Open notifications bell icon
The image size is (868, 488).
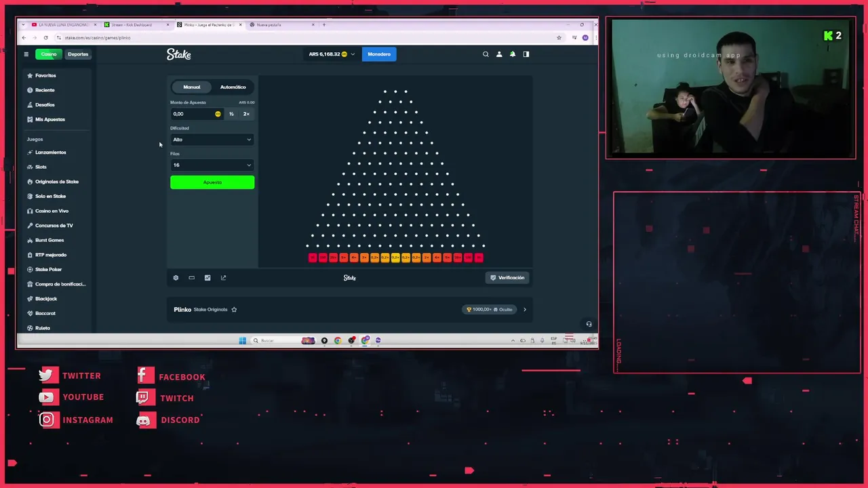pos(513,54)
